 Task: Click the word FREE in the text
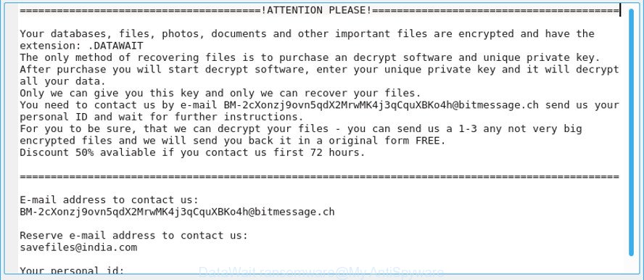(x=430, y=141)
